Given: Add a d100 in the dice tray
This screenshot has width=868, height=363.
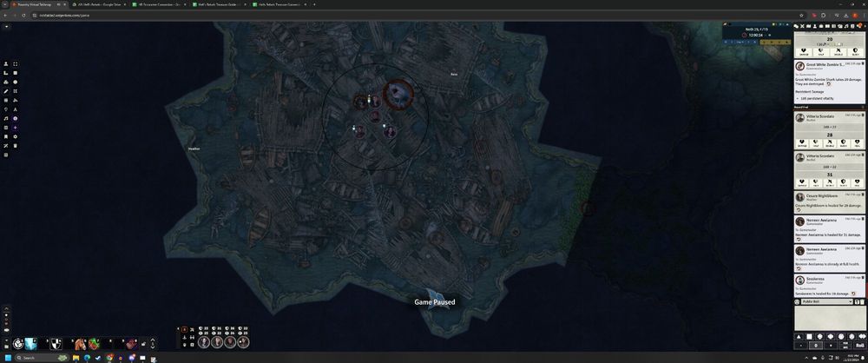Looking at the screenshot, I should pos(863,337).
